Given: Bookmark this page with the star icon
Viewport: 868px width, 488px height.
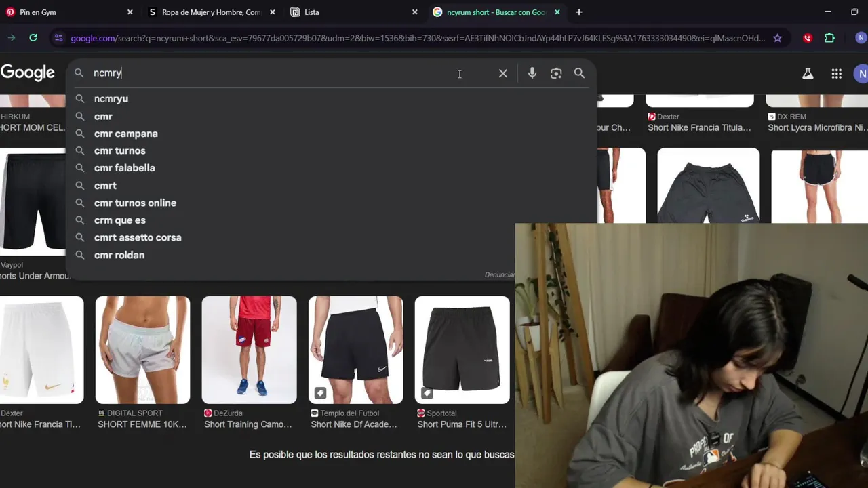Looking at the screenshot, I should tap(778, 38).
